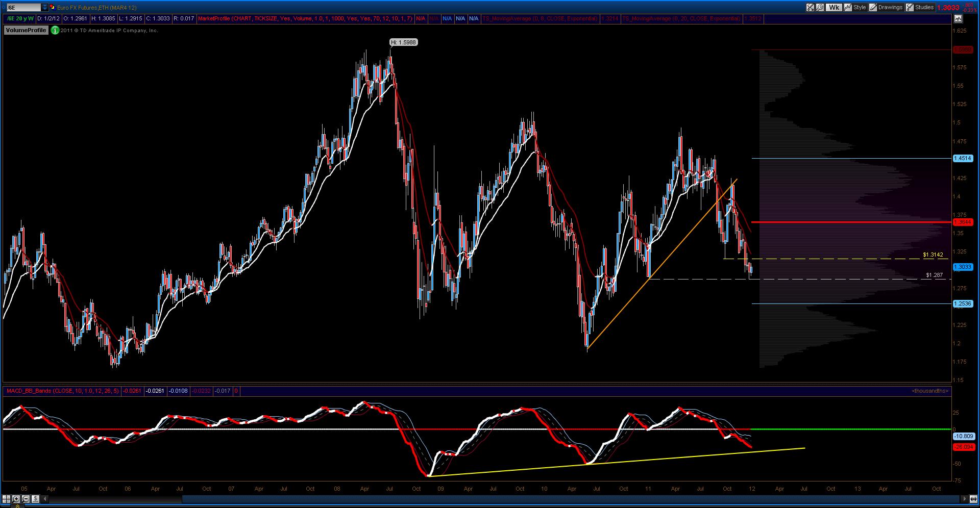Click the D: 1/2/12 date value
This screenshot has width=980, height=508.
[48, 18]
